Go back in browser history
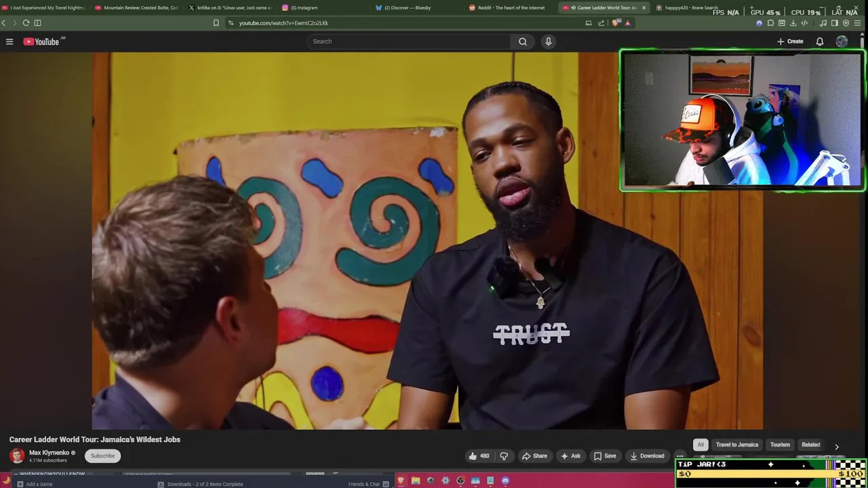The height and width of the screenshot is (488, 868). [4, 23]
